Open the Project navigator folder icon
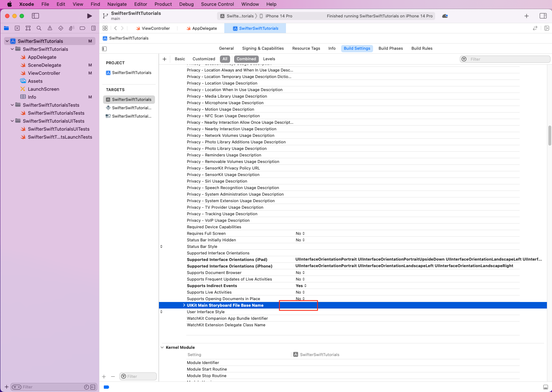 tap(6, 28)
